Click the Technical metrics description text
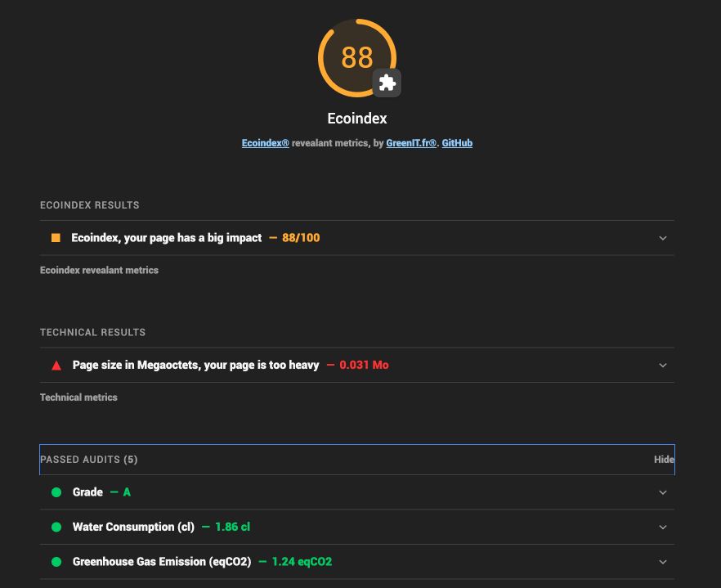 (x=78, y=397)
